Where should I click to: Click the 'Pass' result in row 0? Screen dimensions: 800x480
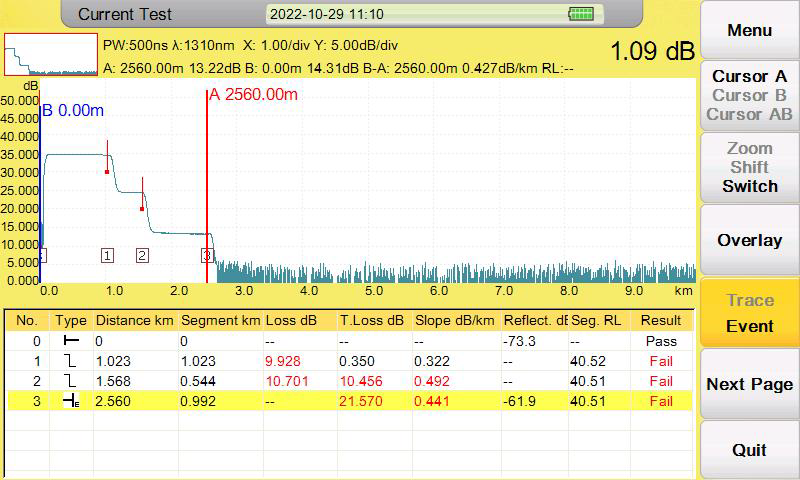point(661,341)
